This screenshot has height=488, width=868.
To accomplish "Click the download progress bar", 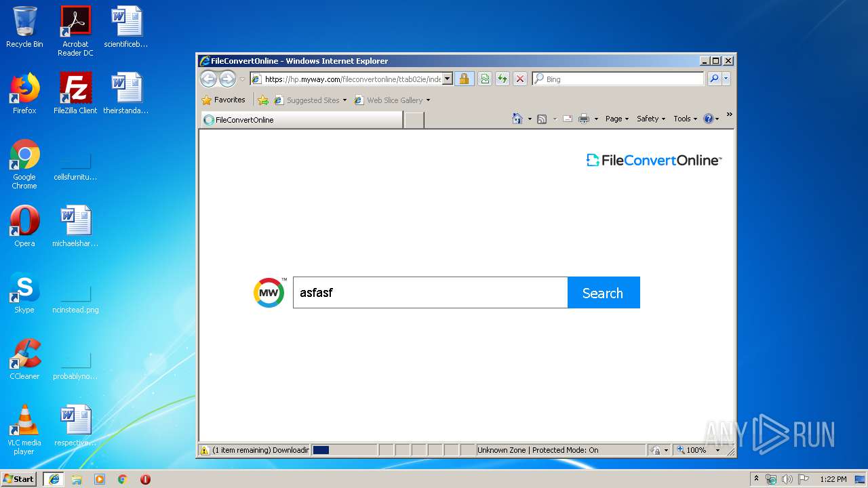I will point(344,450).
